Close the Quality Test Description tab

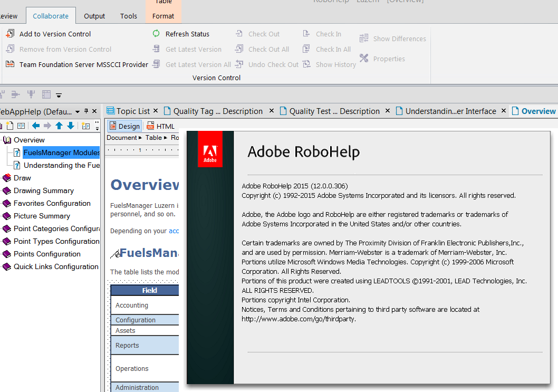point(388,111)
